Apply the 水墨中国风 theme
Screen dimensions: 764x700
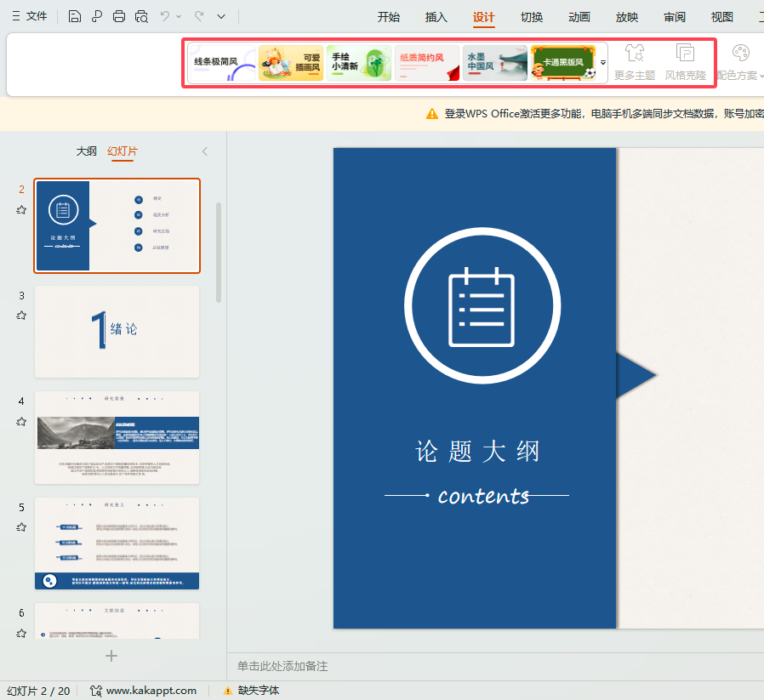tap(494, 62)
